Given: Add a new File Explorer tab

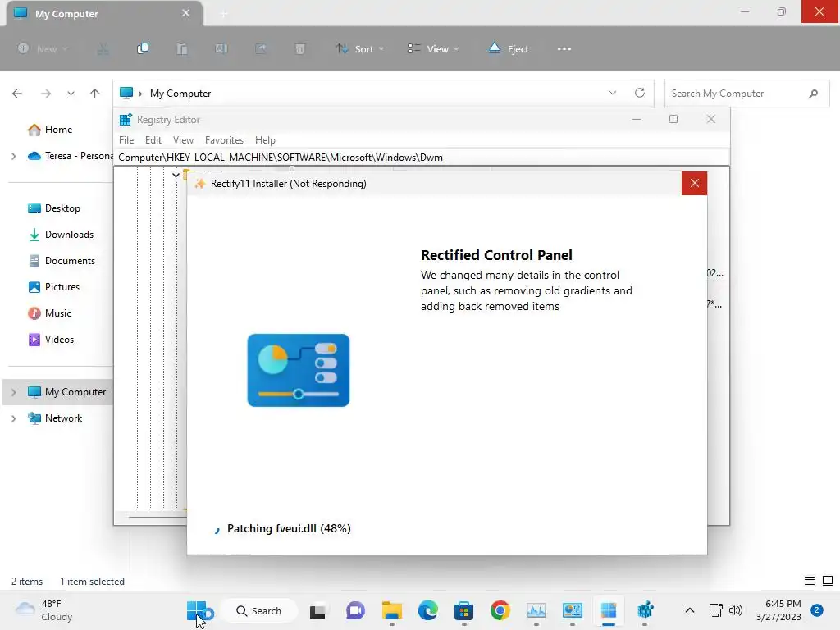Looking at the screenshot, I should click(x=224, y=14).
